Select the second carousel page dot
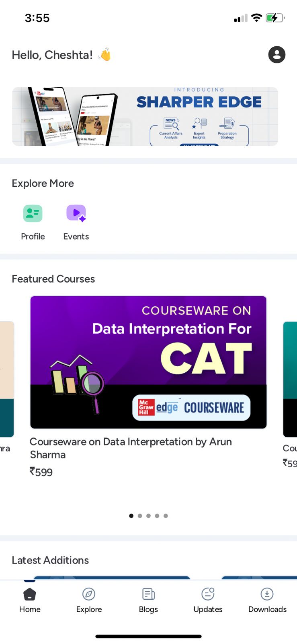This screenshot has width=297, height=644. point(140,516)
